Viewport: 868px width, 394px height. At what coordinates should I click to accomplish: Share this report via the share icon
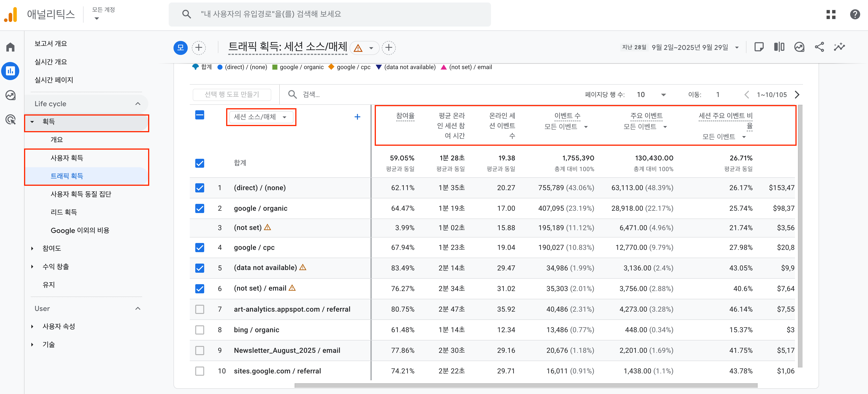819,47
